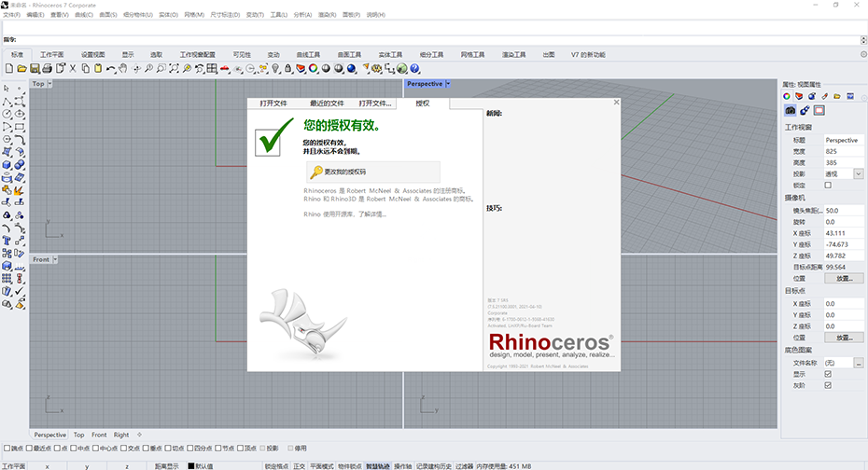Image resolution: width=868 pixels, height=470 pixels.
Task: Click the Zoom window magnifier icon
Action: (x=161, y=69)
